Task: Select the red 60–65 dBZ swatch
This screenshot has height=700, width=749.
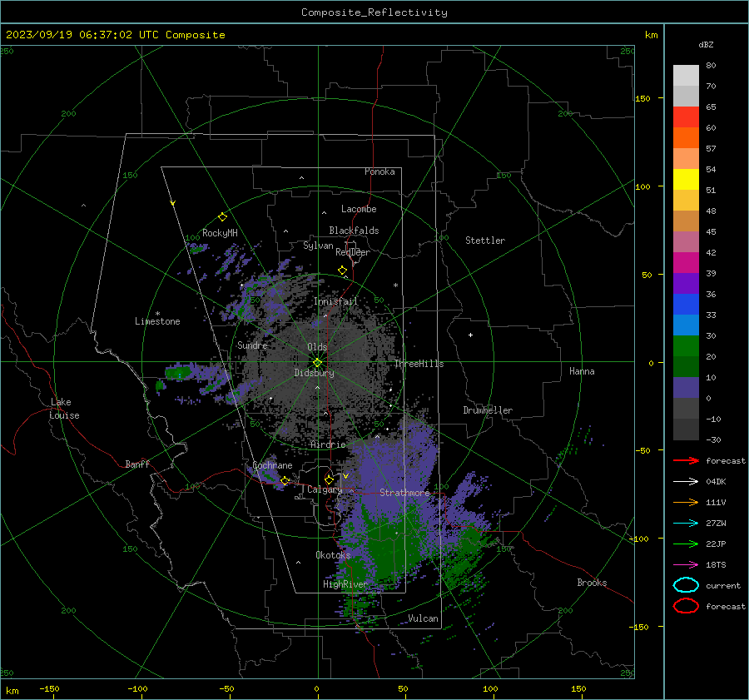Action: [686, 117]
